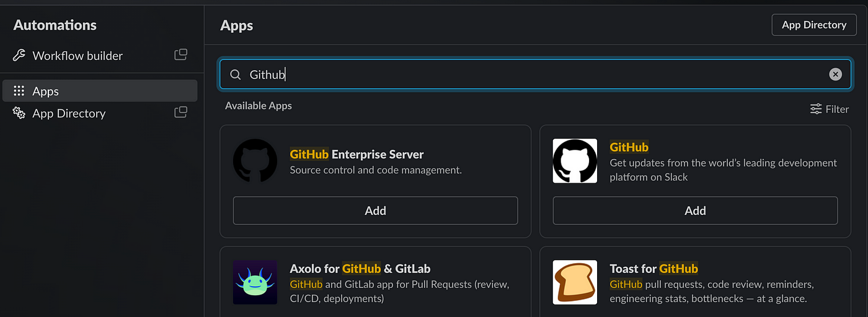
Task: Click the magnifying glass search icon
Action: click(236, 75)
